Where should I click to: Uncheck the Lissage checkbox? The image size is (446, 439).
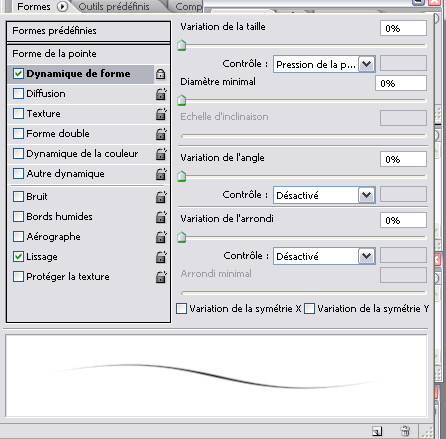click(x=18, y=257)
